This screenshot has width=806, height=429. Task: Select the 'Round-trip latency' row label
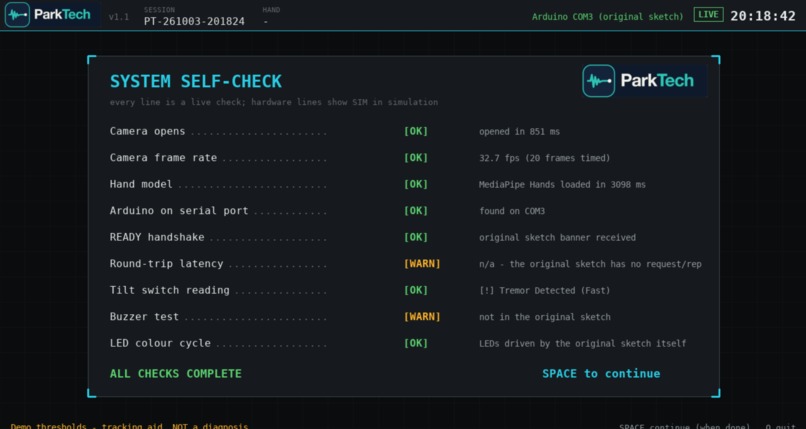click(x=167, y=264)
